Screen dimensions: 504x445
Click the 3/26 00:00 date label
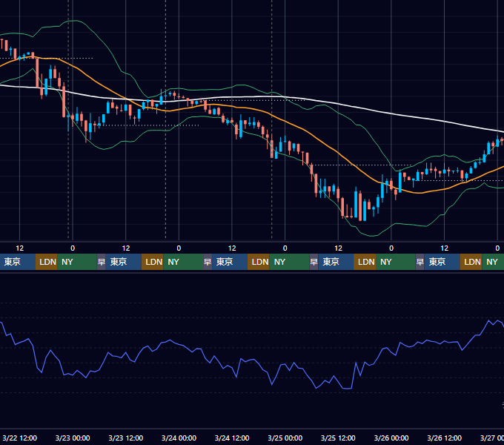[x=391, y=438]
